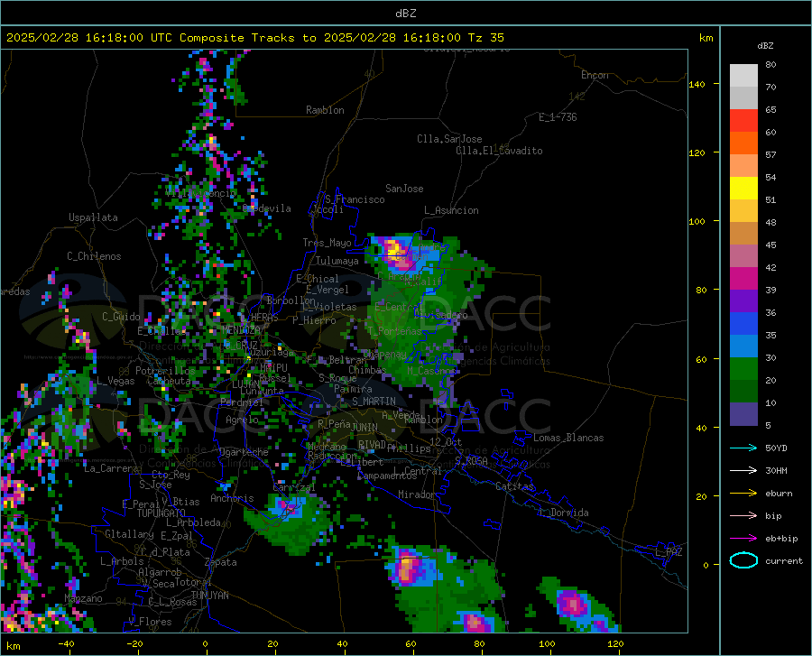This screenshot has height=656, width=812.
Task: Click the 'Lomas_Blancas' place label
Action: [568, 438]
